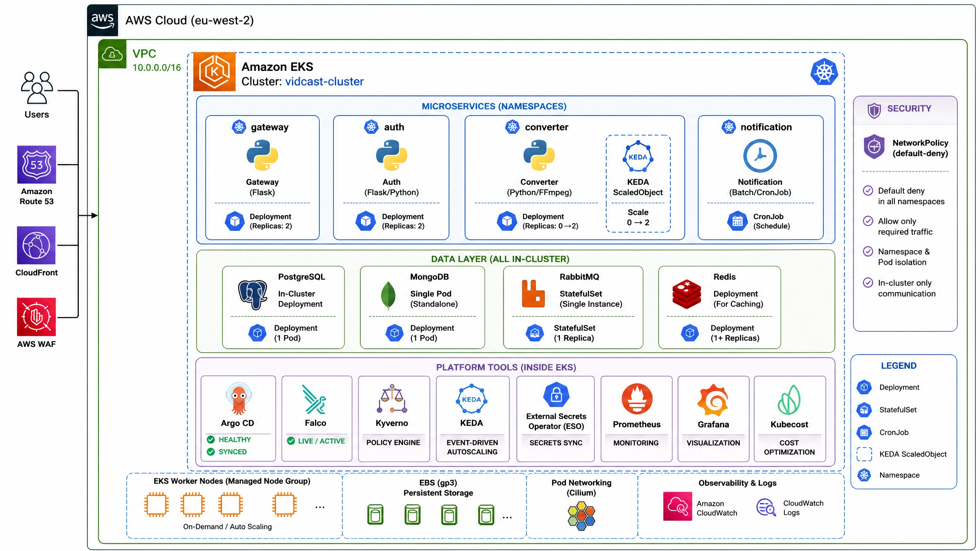This screenshot has width=980, height=551.
Task: Click the CloudWatch Logs search icon
Action: point(766,507)
